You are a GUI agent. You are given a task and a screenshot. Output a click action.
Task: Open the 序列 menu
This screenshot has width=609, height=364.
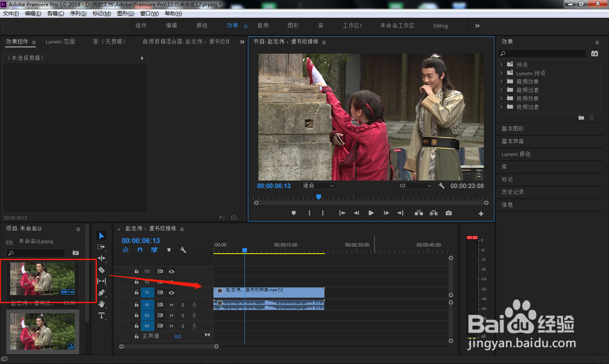(x=78, y=14)
